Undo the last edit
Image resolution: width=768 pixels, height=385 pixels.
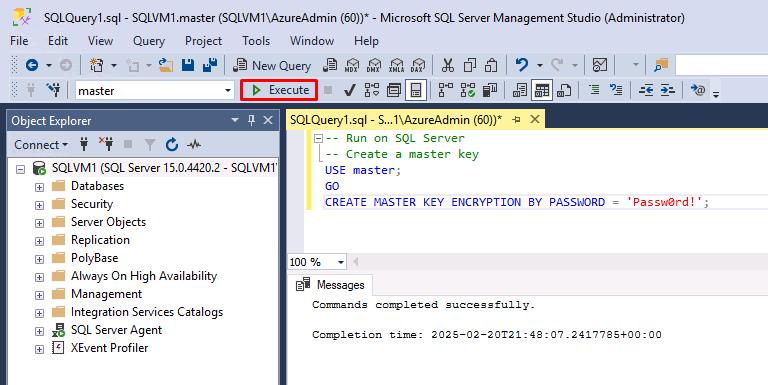pyautogui.click(x=522, y=65)
